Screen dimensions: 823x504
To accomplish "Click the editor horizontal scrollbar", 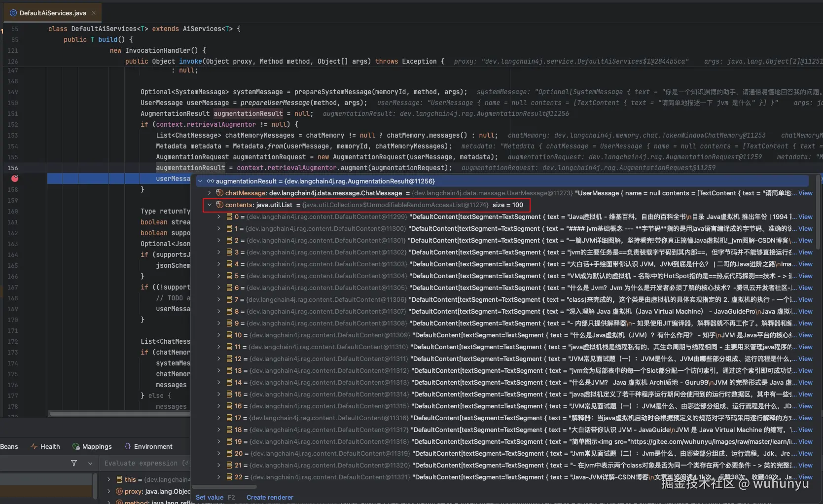I will pos(119,413).
